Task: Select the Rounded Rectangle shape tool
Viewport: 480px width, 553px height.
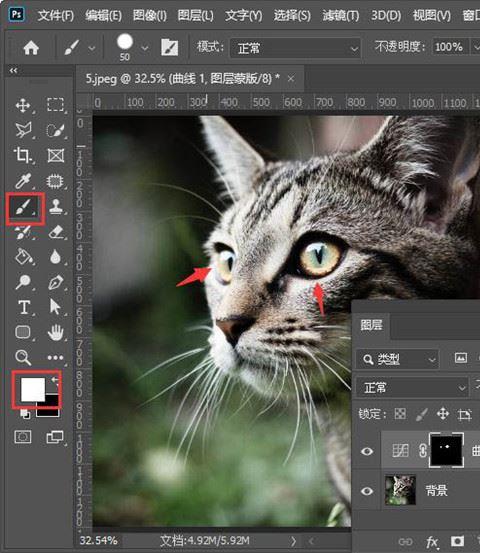Action: click(x=23, y=332)
